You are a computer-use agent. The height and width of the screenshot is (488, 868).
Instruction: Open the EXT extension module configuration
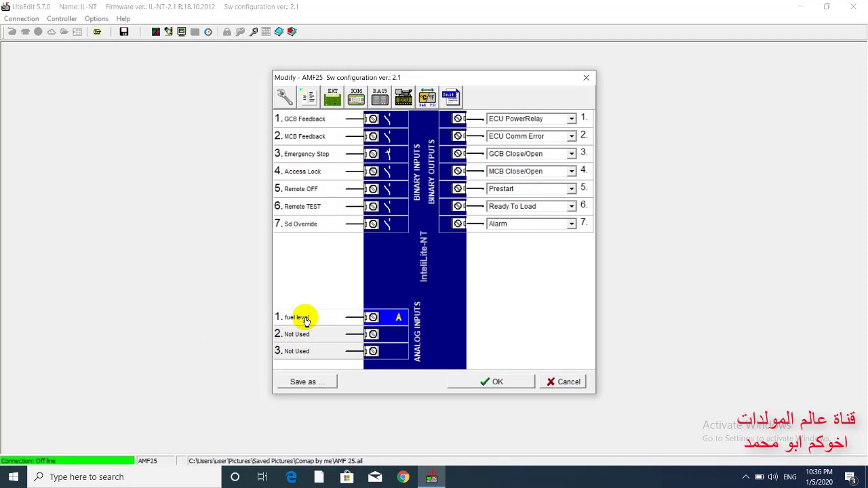pyautogui.click(x=332, y=98)
